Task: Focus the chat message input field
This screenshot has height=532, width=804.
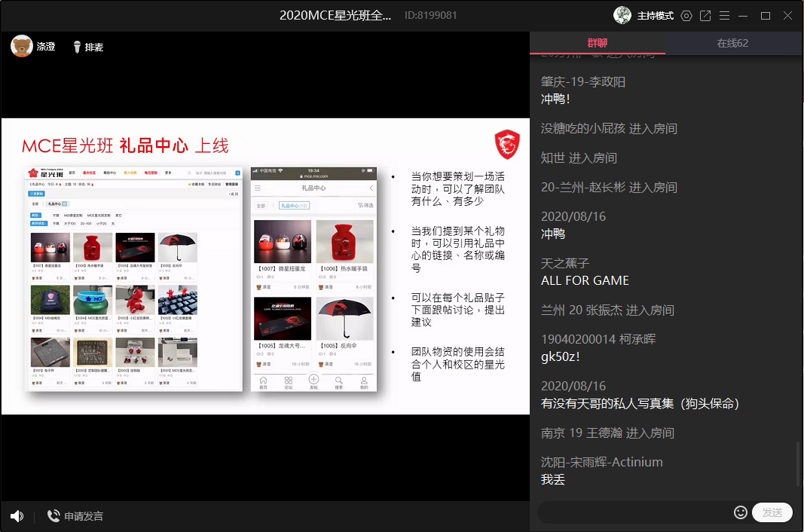Action: [x=634, y=512]
